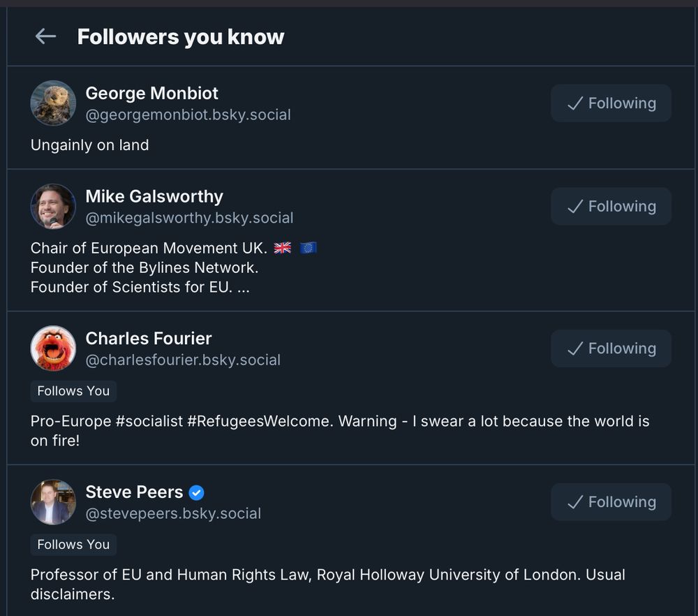Click the @charlesfourier.bsky.social handle

pyautogui.click(x=183, y=360)
